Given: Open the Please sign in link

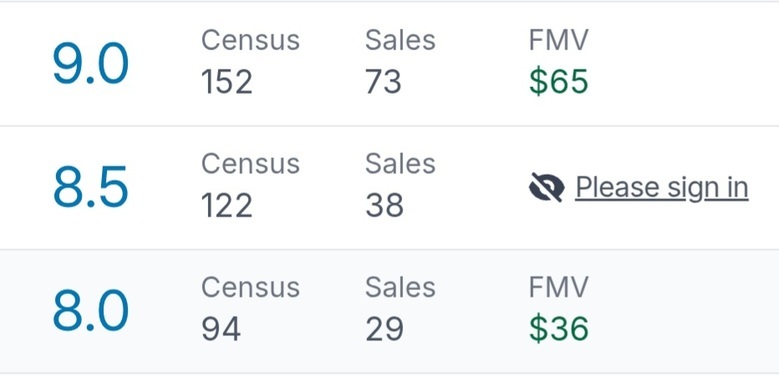Looking at the screenshot, I should 662,188.
